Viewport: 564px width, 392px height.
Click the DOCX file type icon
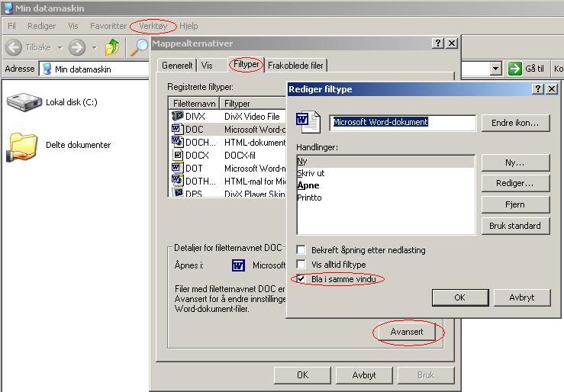tap(178, 155)
